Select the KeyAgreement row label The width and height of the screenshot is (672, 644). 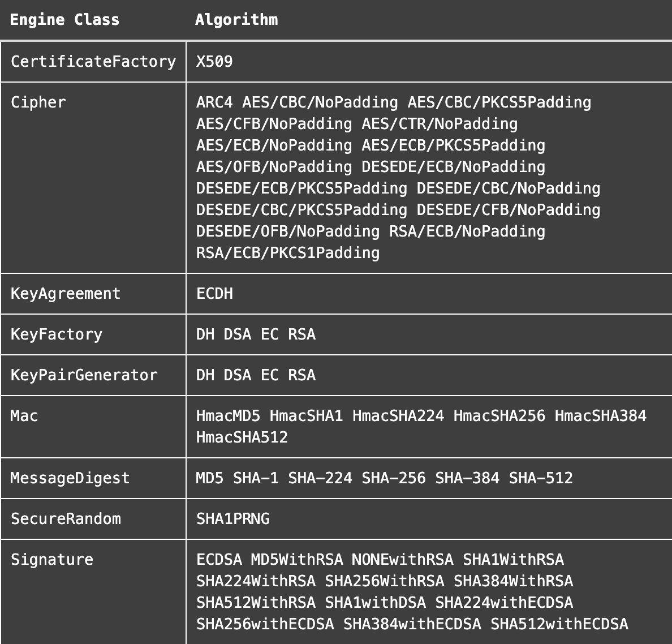[x=66, y=294]
